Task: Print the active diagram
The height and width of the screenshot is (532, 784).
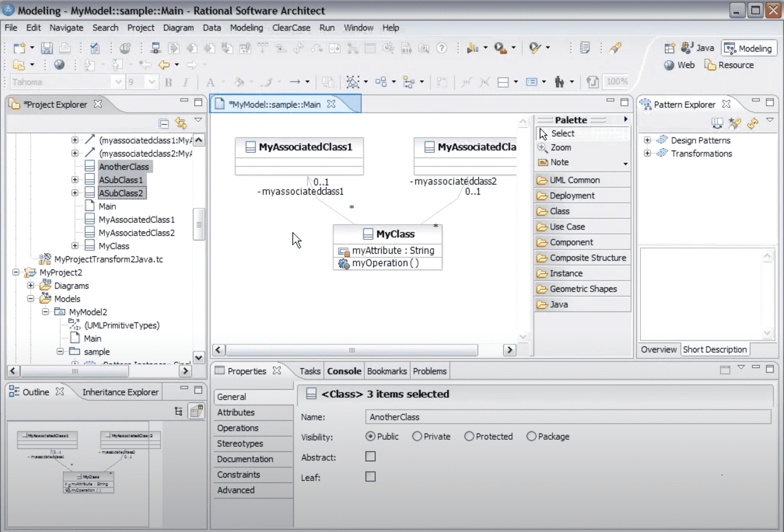Action: pos(65,48)
